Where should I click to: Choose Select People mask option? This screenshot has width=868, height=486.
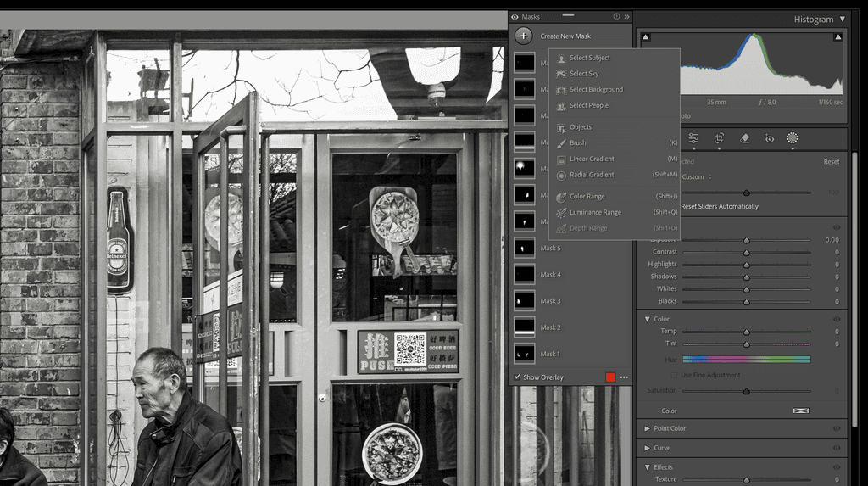tap(588, 105)
